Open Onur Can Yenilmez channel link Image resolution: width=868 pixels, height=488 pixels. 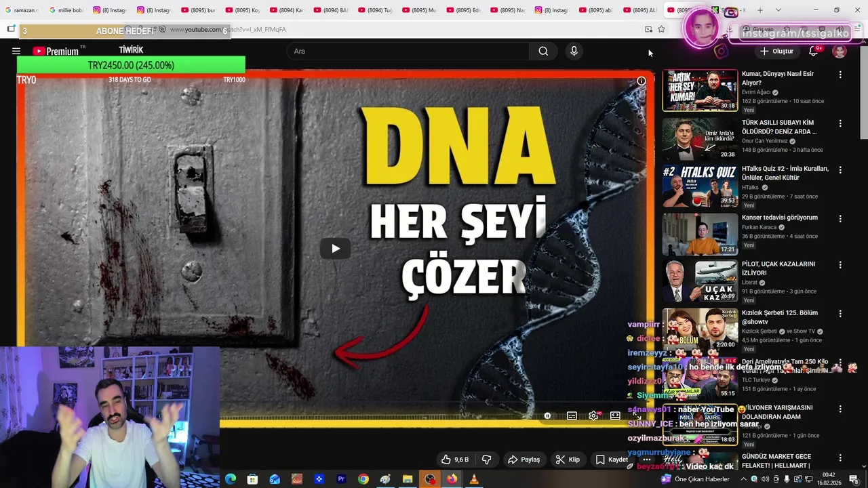[x=764, y=141]
